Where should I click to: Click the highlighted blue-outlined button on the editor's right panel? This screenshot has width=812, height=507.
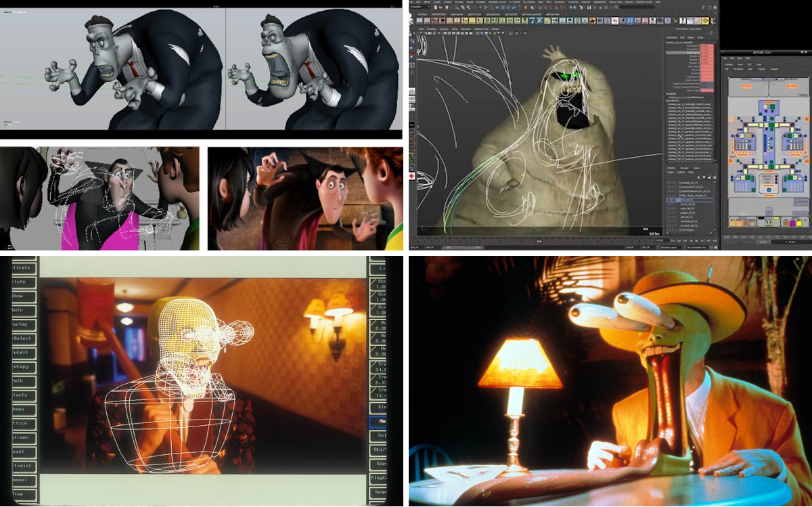click(378, 421)
